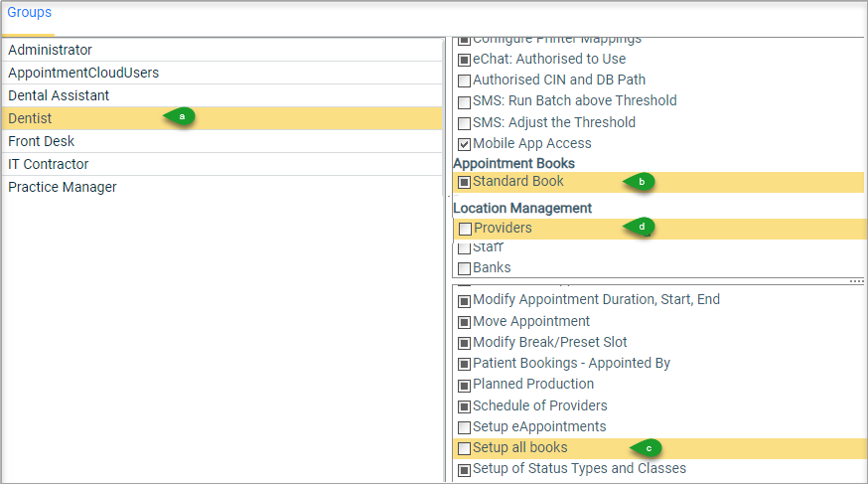The height and width of the screenshot is (484, 868).
Task: Select the Dentist group
Action: pyautogui.click(x=222, y=118)
